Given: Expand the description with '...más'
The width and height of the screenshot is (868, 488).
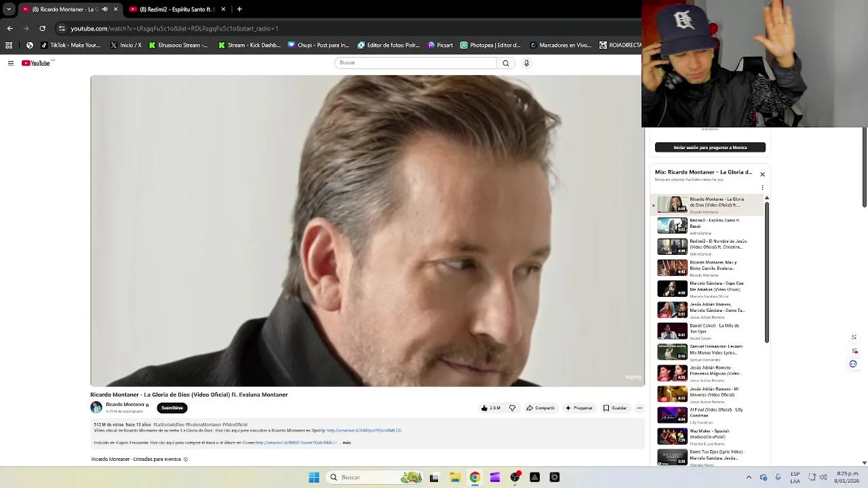Looking at the screenshot, I should 345,443.
